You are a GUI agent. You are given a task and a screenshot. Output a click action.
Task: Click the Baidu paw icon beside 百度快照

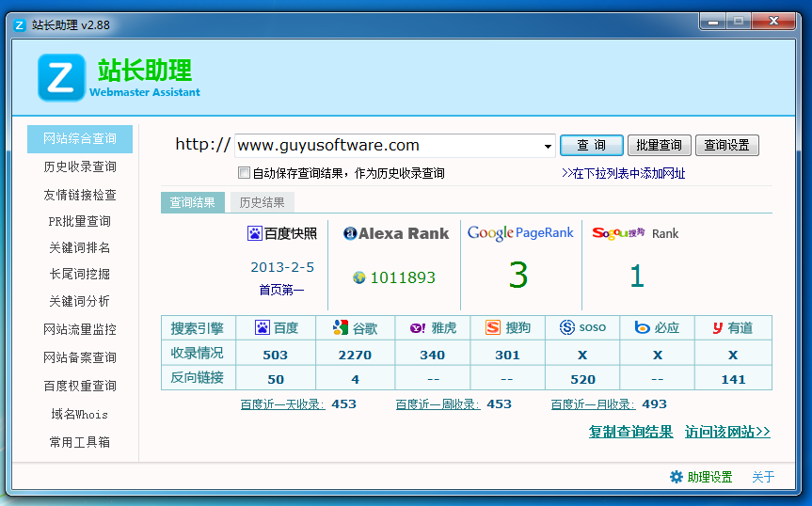(x=254, y=234)
